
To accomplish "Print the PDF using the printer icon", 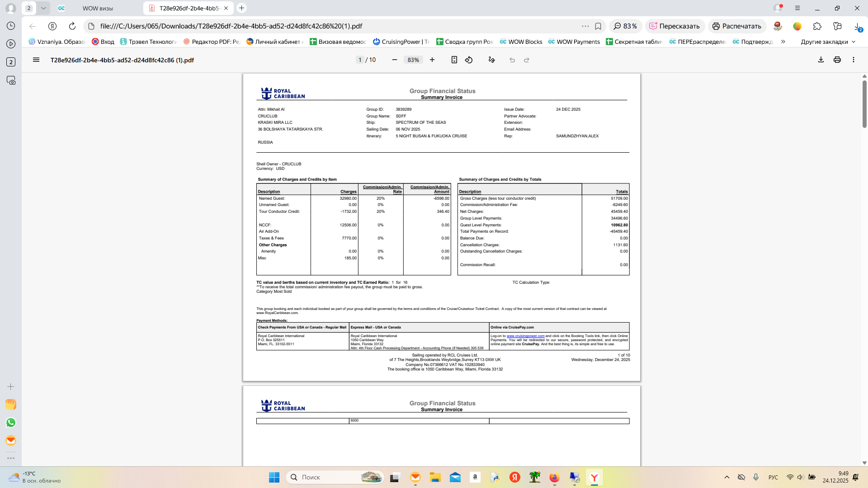I will point(837,60).
